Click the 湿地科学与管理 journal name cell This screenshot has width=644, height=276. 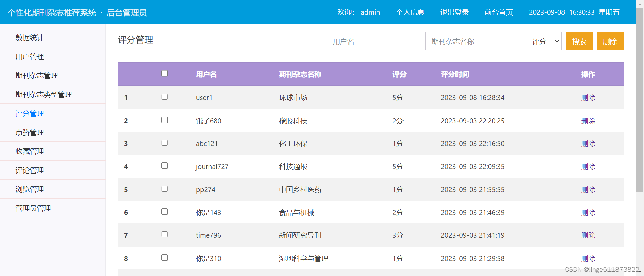point(304,259)
